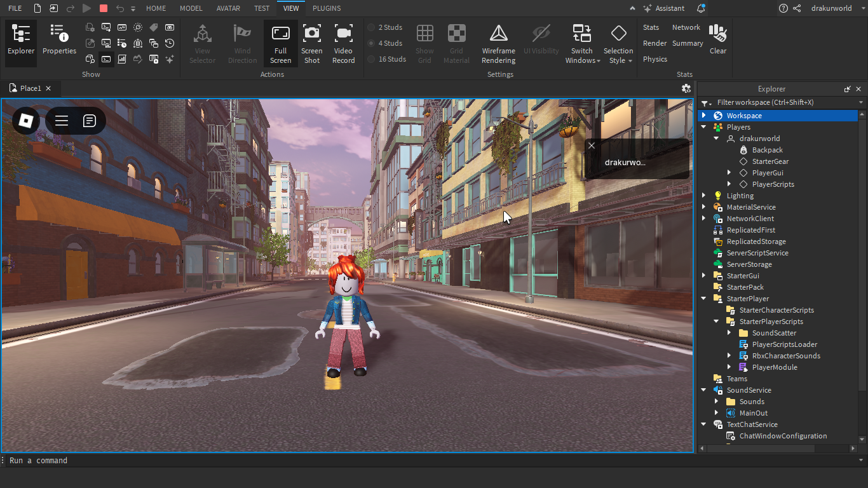The image size is (868, 488).
Task: Clear the stats with the Clear button
Action: (718, 39)
